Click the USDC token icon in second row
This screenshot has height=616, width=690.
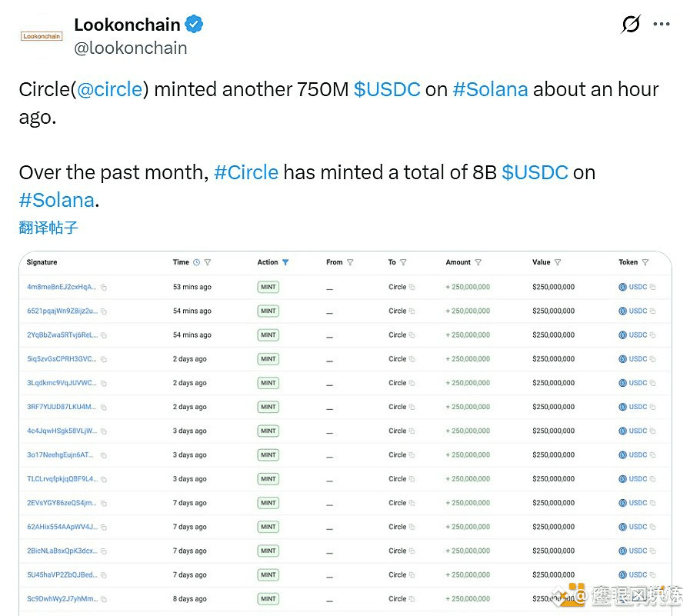pyautogui.click(x=623, y=311)
